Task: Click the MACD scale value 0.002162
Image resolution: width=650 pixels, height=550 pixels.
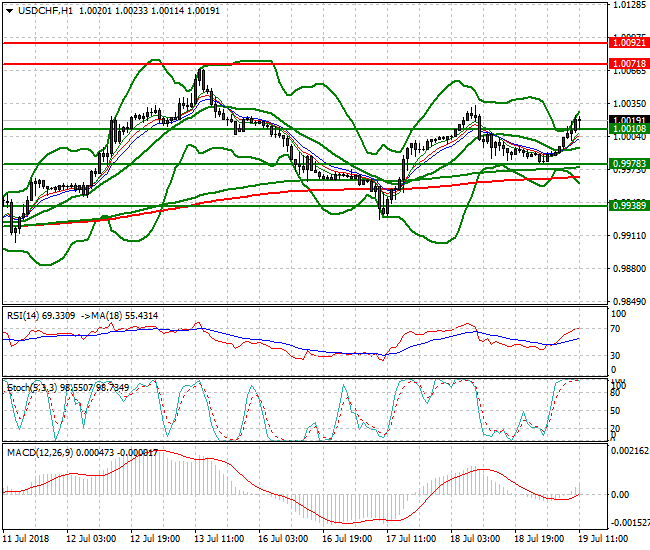Action: 630,451
